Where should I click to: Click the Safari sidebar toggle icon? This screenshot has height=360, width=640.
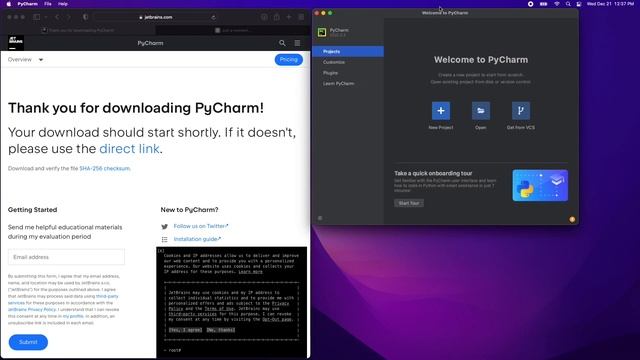[x=37, y=17]
